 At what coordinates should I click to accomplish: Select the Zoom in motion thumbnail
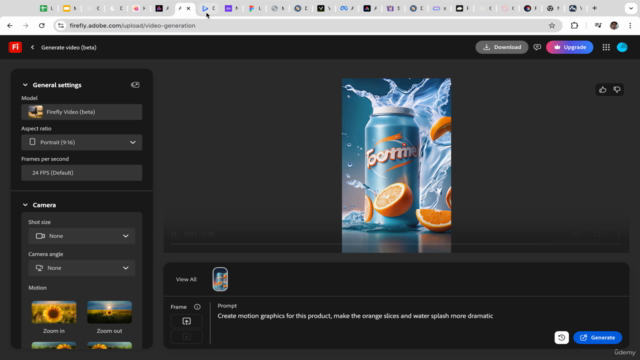pyautogui.click(x=54, y=312)
